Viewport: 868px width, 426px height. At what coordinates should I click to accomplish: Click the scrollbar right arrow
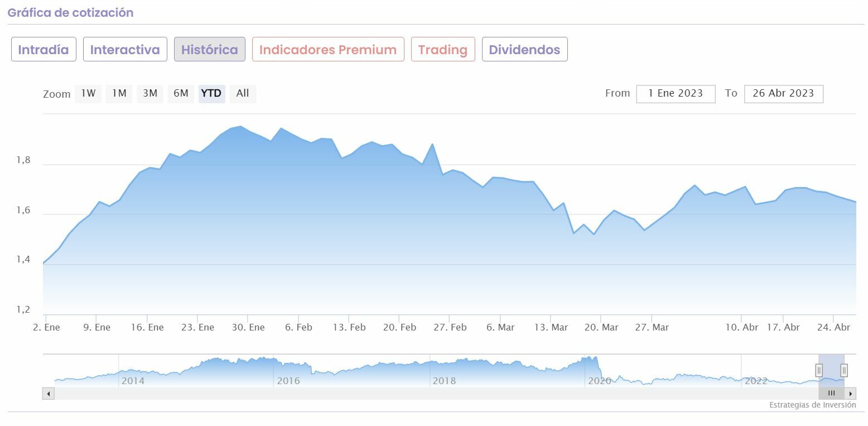(851, 394)
